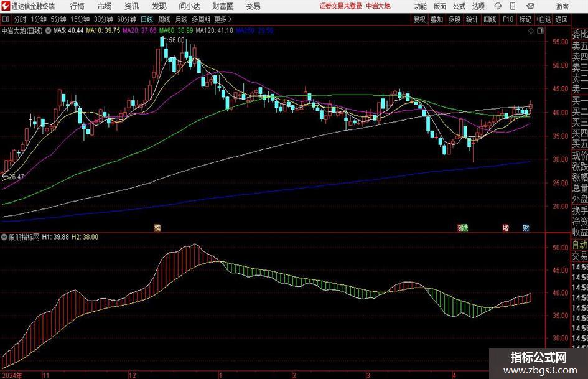
Task: Click the customer service headset icon
Action: click(498, 6)
